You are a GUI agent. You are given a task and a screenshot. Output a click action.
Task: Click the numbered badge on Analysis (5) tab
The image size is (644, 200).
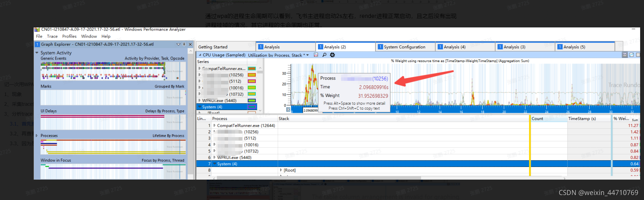tap(560, 47)
